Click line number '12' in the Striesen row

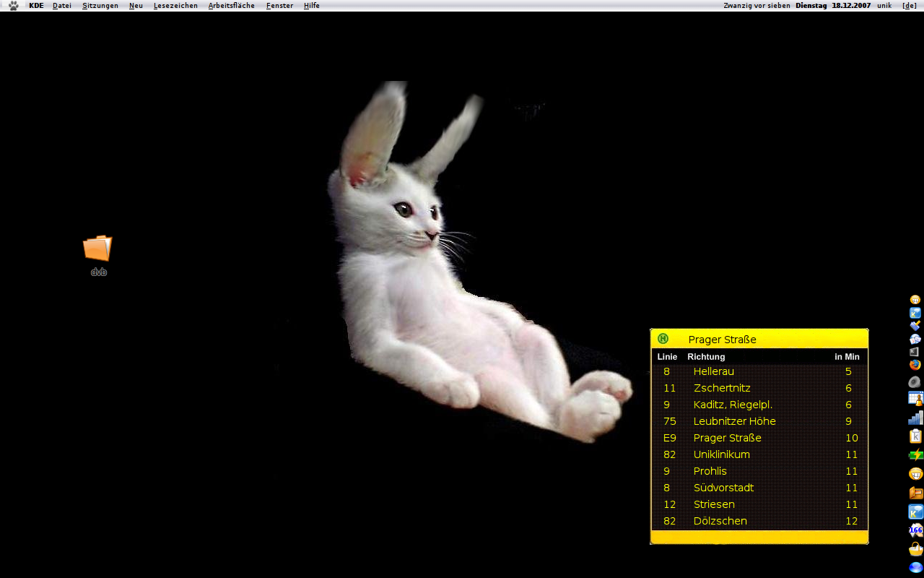pos(669,504)
